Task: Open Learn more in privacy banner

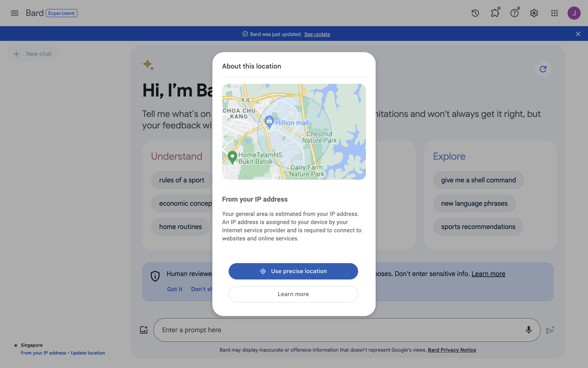Action: coord(488,274)
